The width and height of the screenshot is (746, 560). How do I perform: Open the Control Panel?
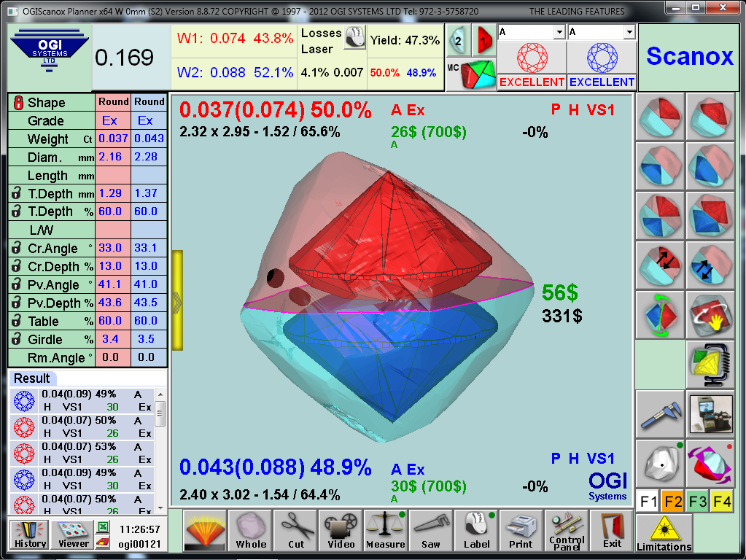(x=566, y=531)
